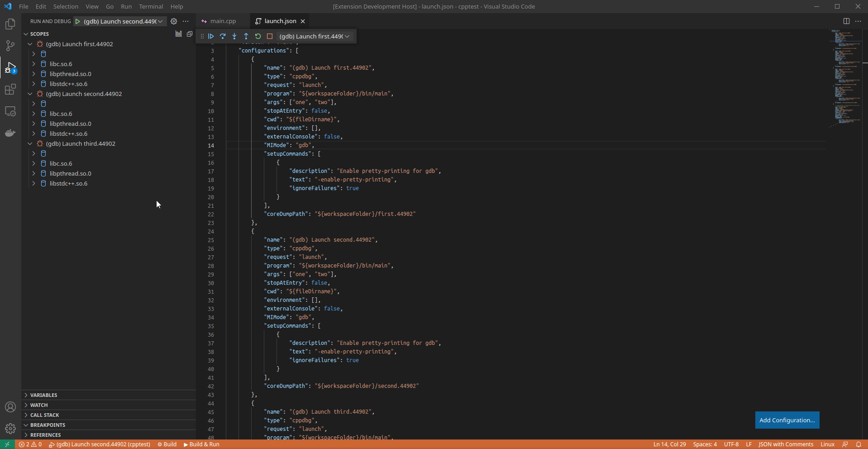Click Step Out in the debug toolbar
Viewport: 868px width, 449px height.
(x=246, y=36)
